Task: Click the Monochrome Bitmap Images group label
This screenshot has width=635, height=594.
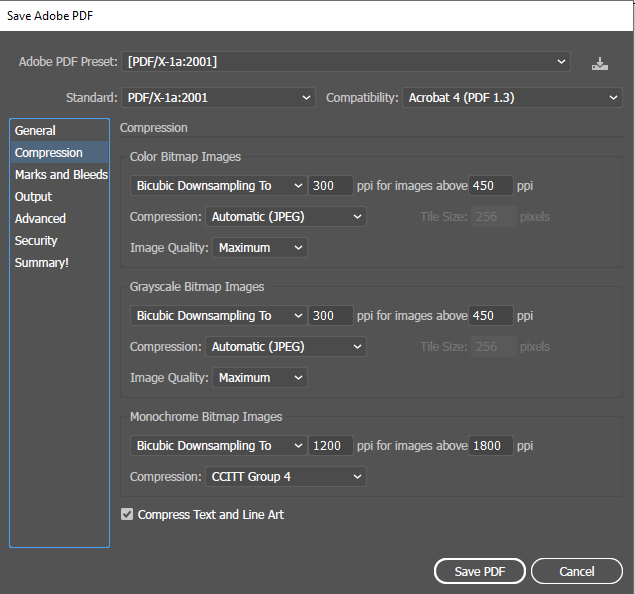Action: click(x=206, y=417)
